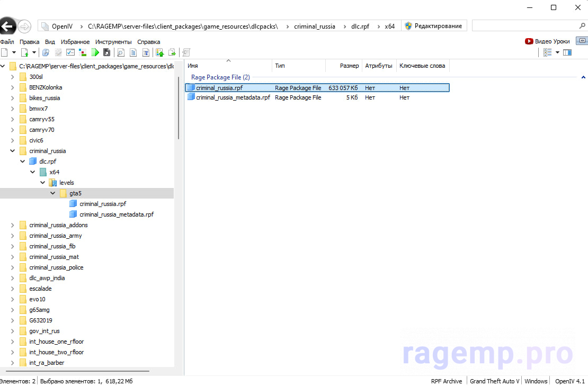Click the folder tree horizontal scrollbar
Screen dimensions: 588x386
click(78, 371)
